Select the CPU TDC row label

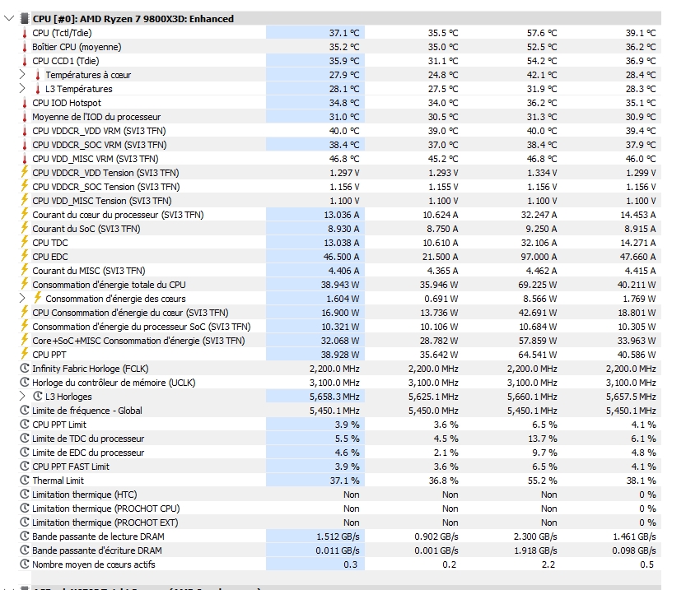pyautogui.click(x=50, y=243)
